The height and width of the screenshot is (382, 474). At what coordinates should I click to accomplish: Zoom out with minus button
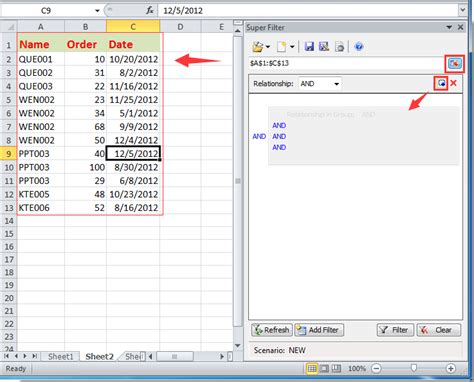pyautogui.click(x=376, y=368)
